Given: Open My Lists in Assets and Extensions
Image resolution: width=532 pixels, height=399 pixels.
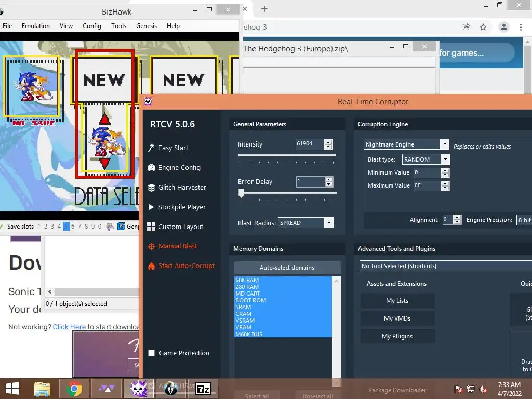Looking at the screenshot, I should pos(397,301).
